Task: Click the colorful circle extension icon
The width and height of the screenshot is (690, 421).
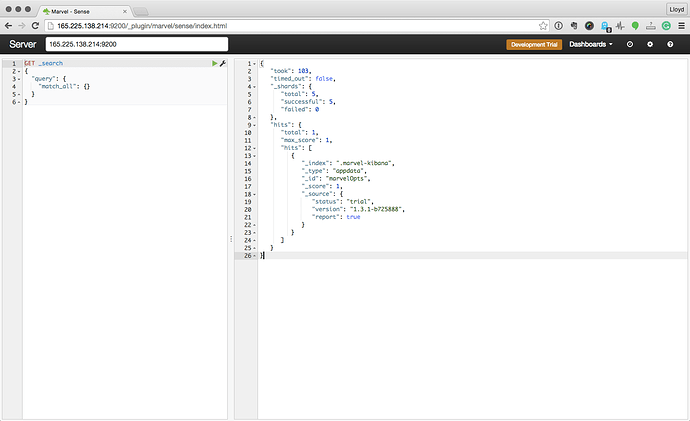Action: click(x=589, y=26)
